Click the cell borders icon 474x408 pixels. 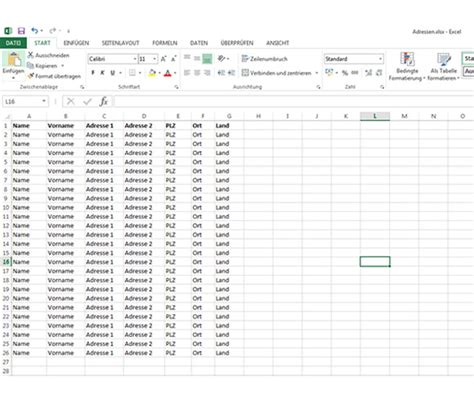click(x=132, y=73)
